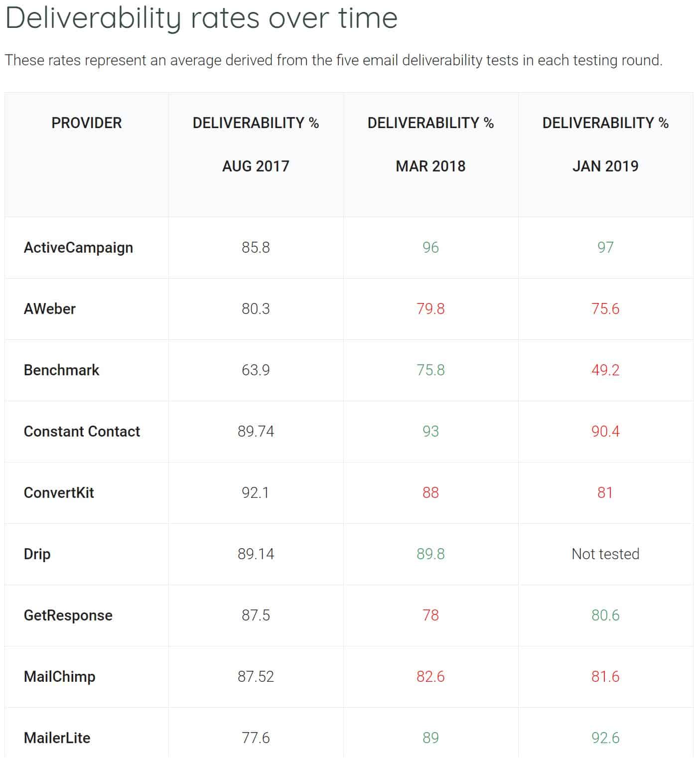Select the MailChimp provider cell
Viewport: 700px width, 768px height.
59,677
